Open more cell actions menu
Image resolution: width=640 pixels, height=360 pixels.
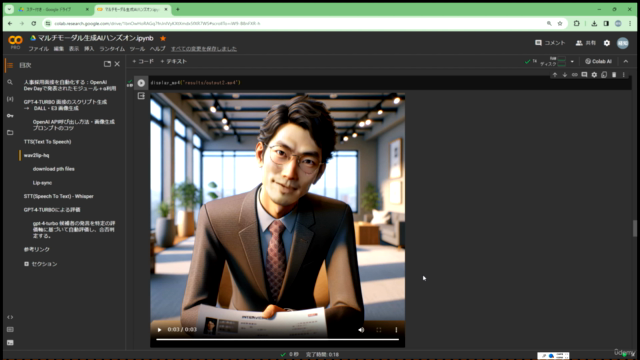[x=623, y=75]
